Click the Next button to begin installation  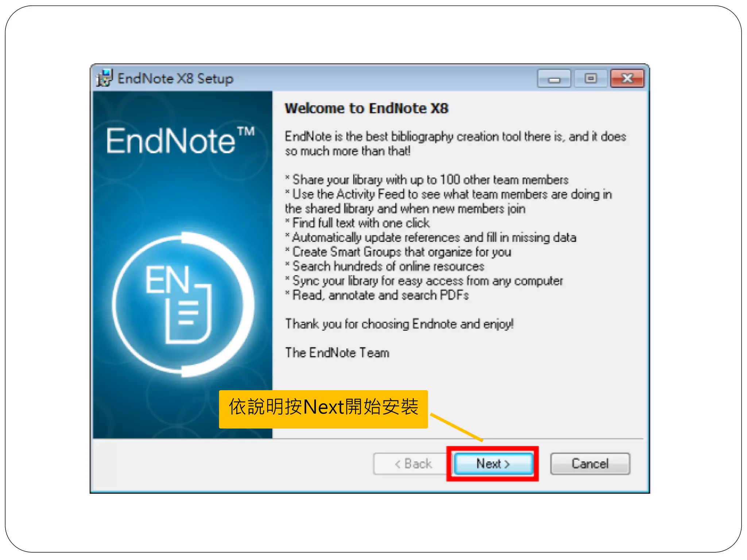[493, 464]
